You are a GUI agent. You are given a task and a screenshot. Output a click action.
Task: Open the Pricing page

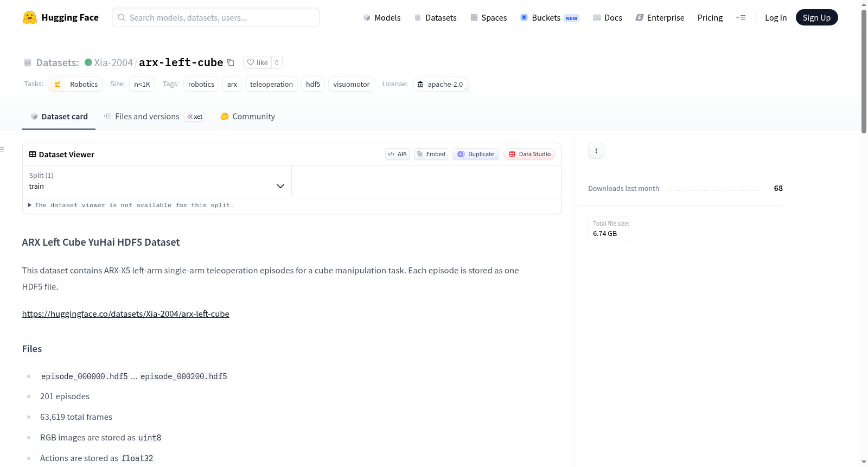(x=710, y=17)
